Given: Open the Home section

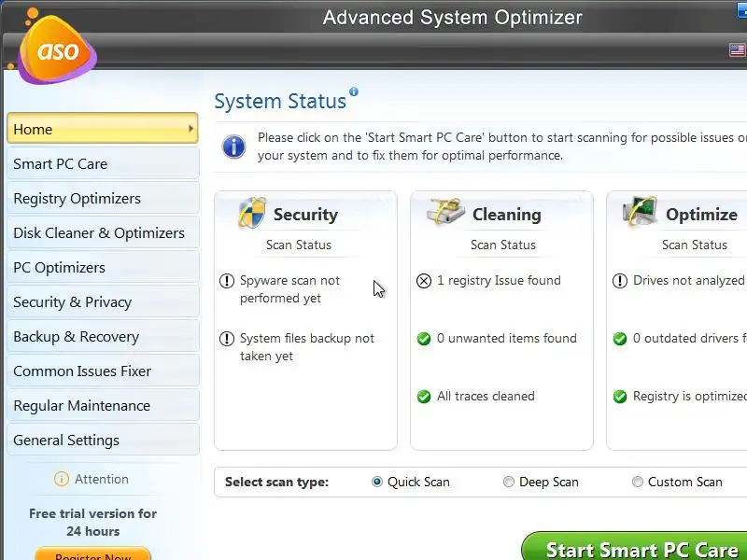Looking at the screenshot, I should 103,129.
